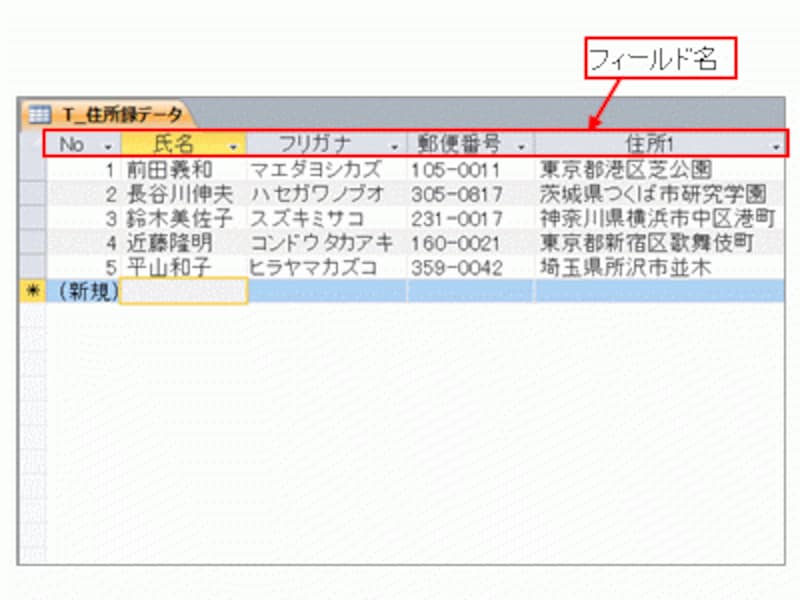The image size is (800, 600).
Task: Select the No column header
Action: click(84, 144)
